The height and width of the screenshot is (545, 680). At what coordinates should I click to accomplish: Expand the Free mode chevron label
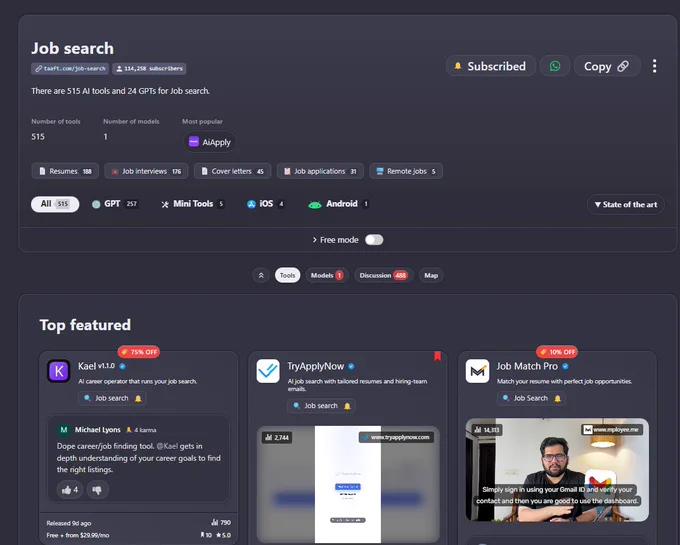point(335,240)
